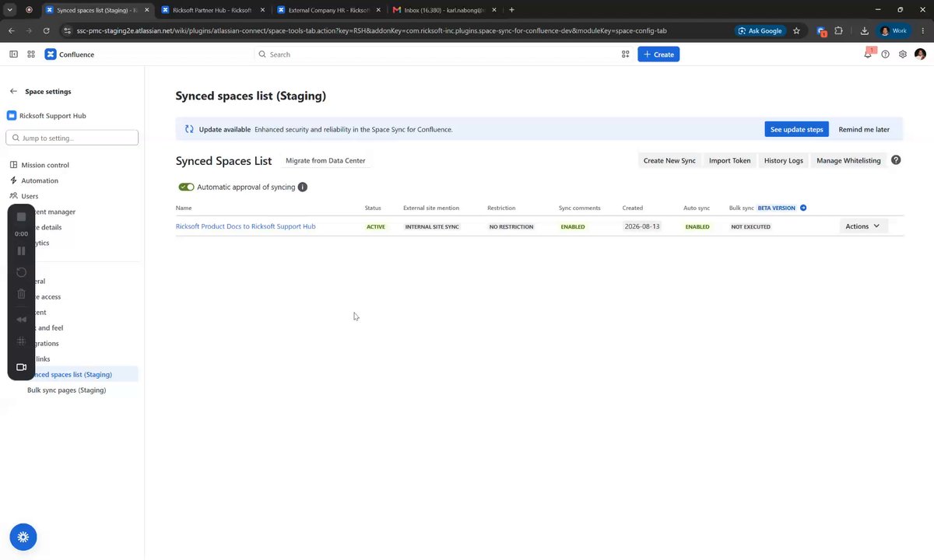Collapse sidebar using the panel icon

pos(13,54)
